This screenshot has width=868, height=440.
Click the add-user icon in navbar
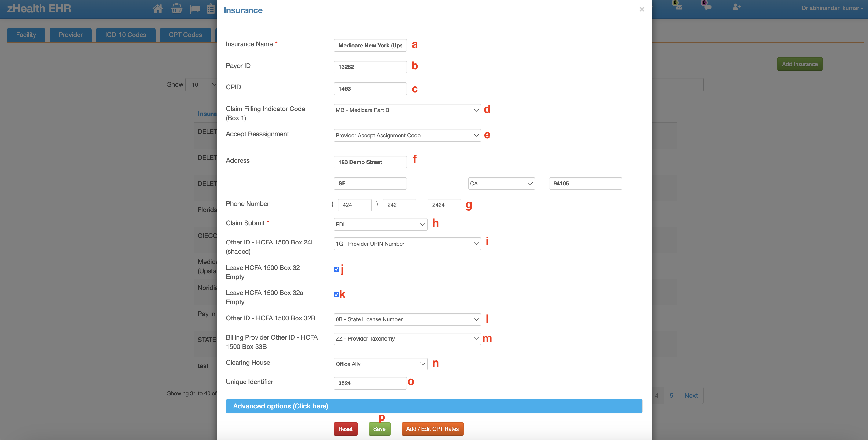coord(736,7)
